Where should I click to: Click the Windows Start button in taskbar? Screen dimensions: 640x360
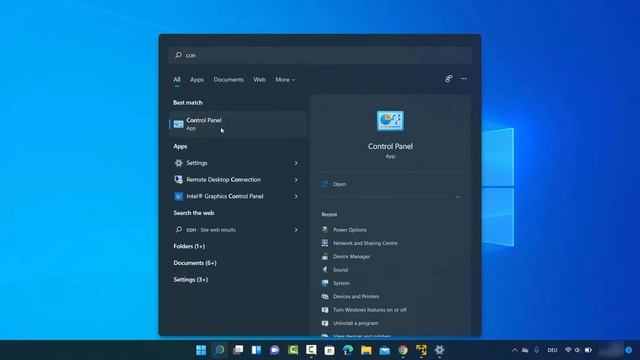201,350
